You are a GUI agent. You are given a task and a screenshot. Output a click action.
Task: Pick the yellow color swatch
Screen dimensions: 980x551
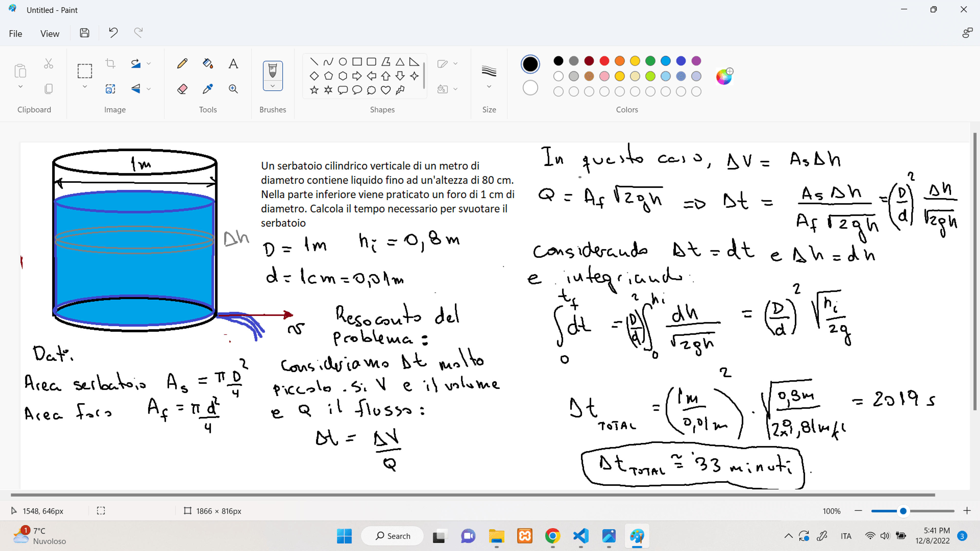tap(635, 61)
